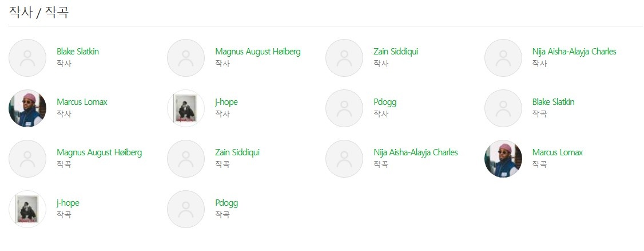The width and height of the screenshot is (644, 251).
Task: Open the placeholder avatar beside Pdogg 작사
Action: coord(344,108)
